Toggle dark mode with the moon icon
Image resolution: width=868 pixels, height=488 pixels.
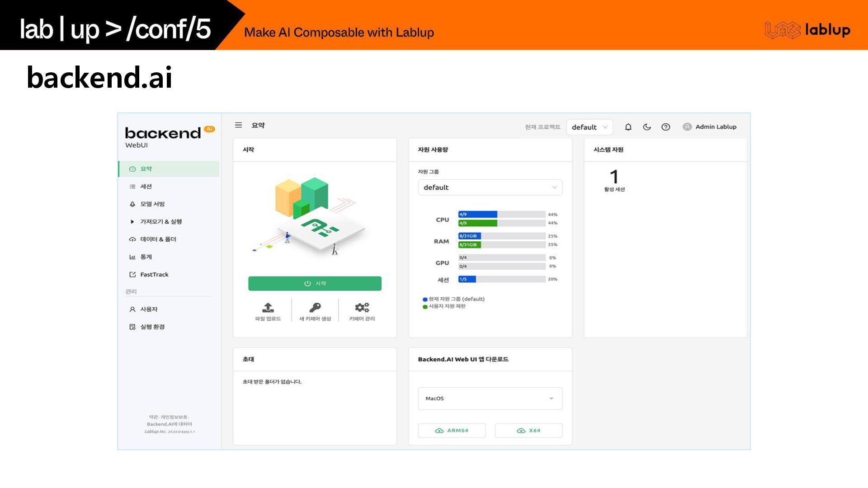647,127
